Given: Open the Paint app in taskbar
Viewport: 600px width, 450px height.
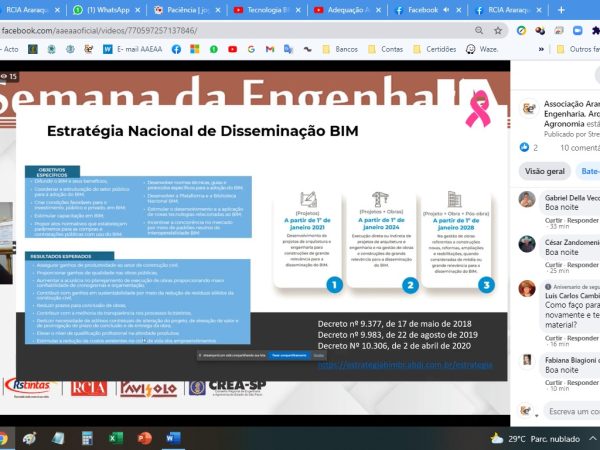Looking at the screenshot, I should 29,438.
